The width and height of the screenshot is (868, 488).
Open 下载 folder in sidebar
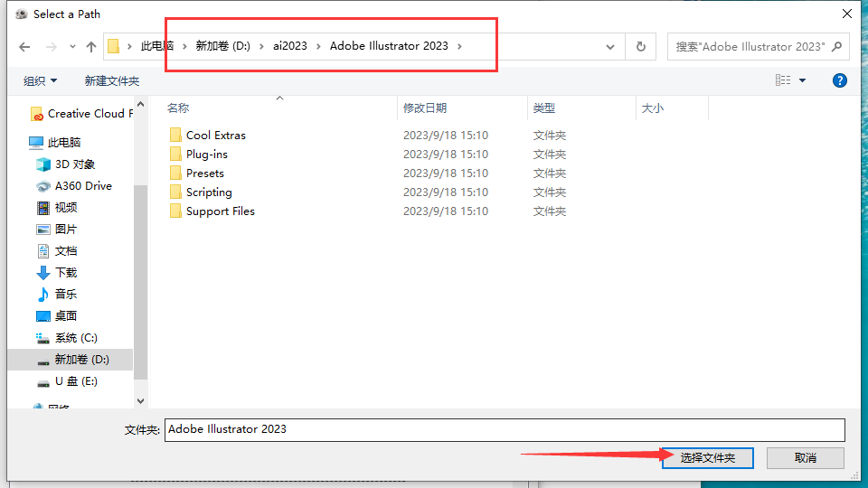click(x=56, y=273)
